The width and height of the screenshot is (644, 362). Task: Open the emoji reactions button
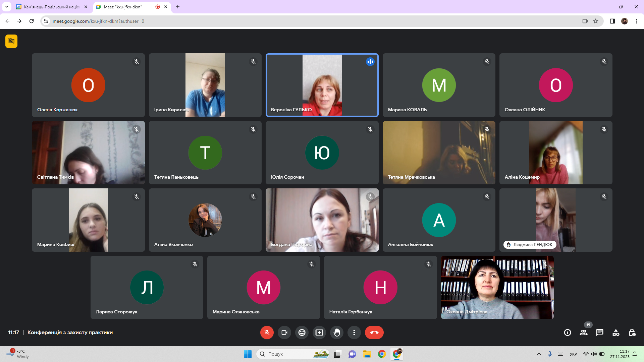(x=302, y=333)
